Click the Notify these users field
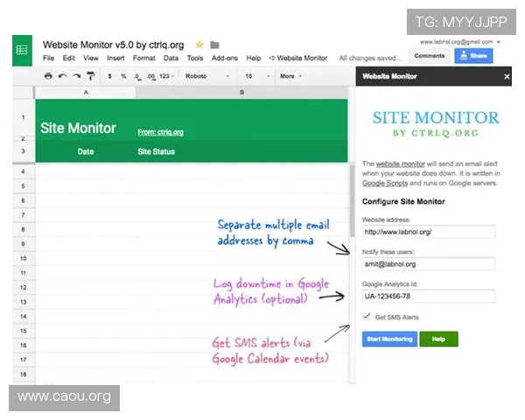Viewport: 525px width, 420px height. pyautogui.click(x=428, y=264)
